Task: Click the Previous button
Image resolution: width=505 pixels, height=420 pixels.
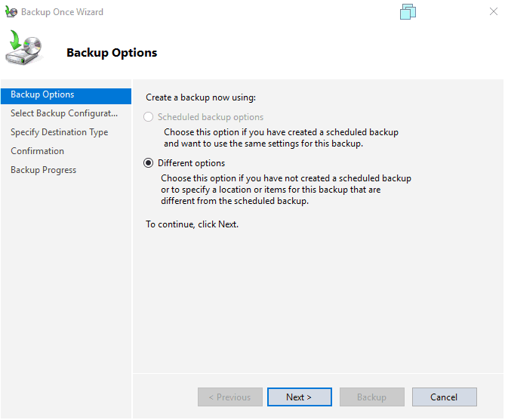Action: 230,397
